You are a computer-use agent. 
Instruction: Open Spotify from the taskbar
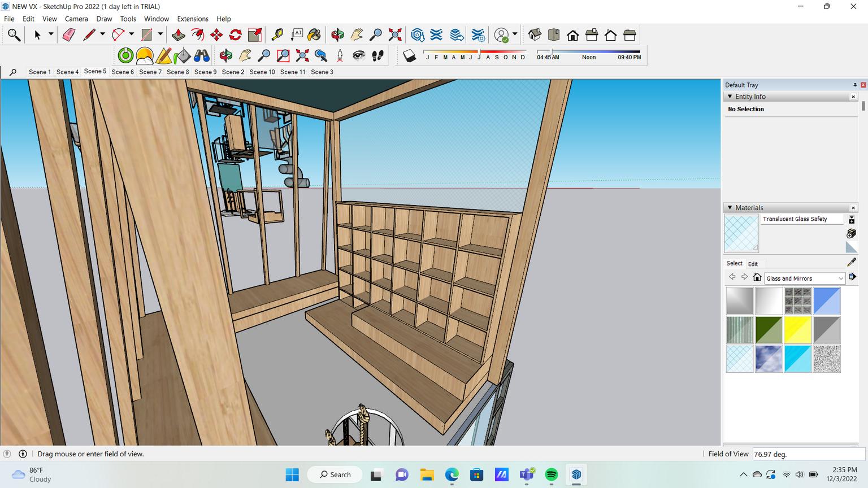pyautogui.click(x=552, y=474)
